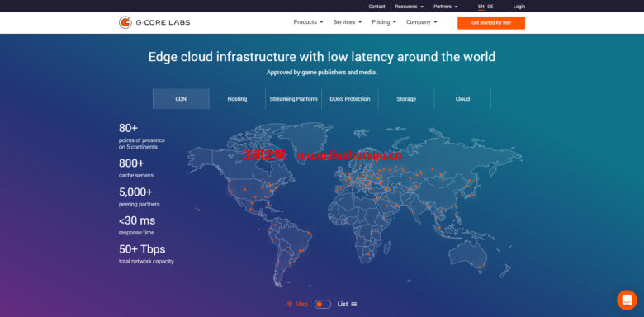
Task: Expand the Products dropdown menu
Action: [309, 22]
